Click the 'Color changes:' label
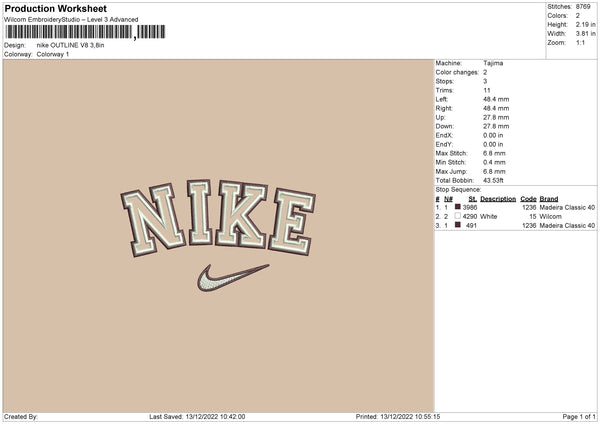This screenshot has height=424, width=600. click(457, 72)
